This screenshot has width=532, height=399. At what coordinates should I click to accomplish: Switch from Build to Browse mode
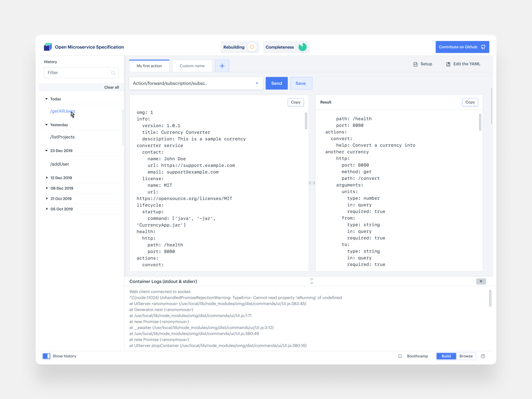466,356
